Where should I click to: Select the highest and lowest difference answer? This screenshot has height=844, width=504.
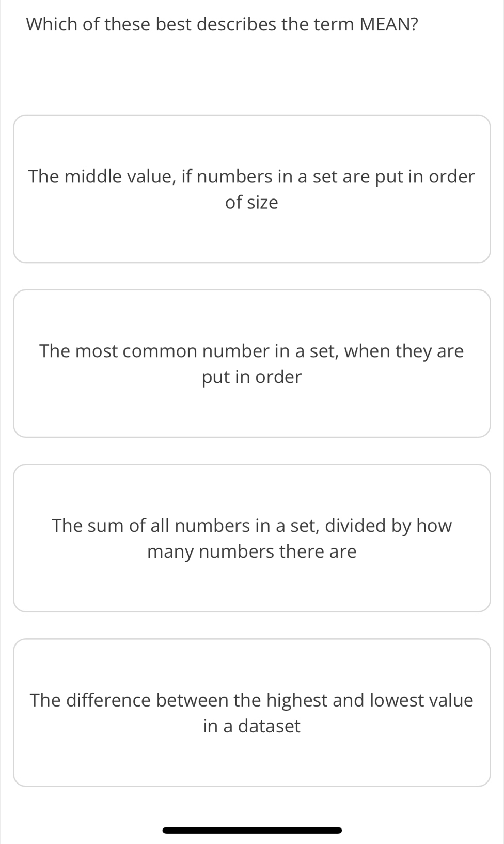point(252,712)
